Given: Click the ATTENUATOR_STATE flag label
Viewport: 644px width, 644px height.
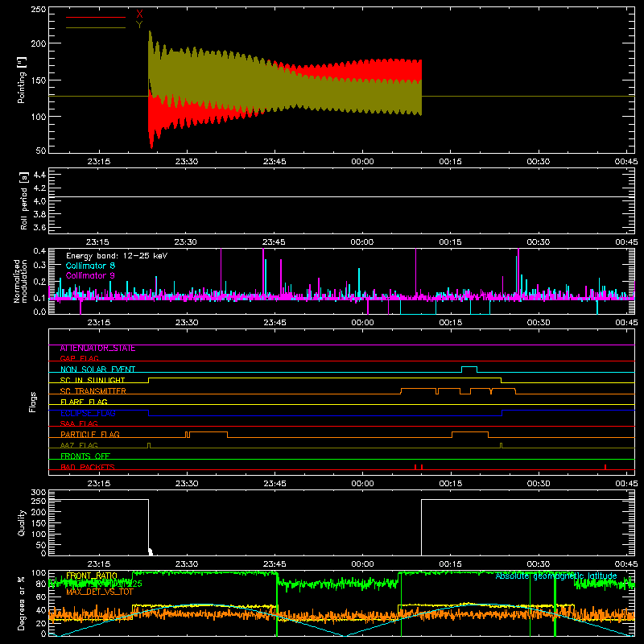Looking at the screenshot, I should (97, 349).
